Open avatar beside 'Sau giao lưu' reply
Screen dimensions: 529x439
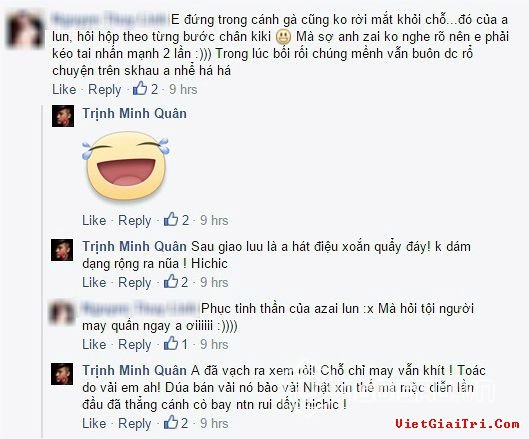coord(62,250)
